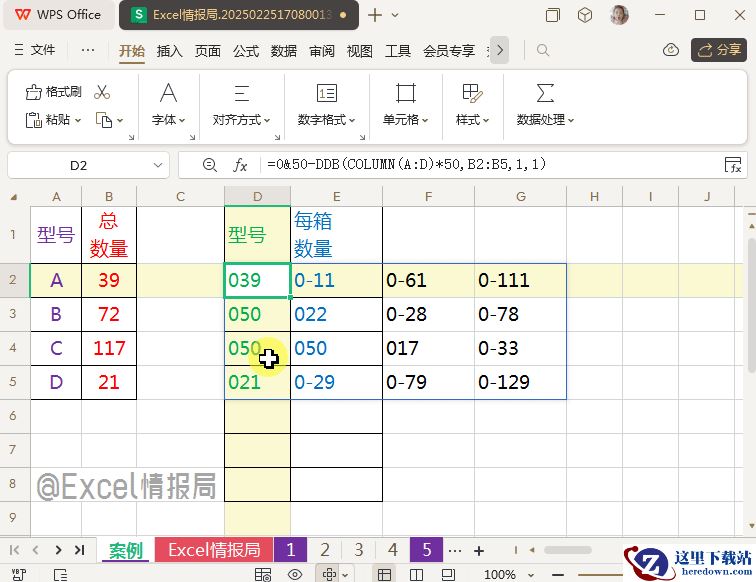Select the Excel情报局 sheet tab
The height and width of the screenshot is (582, 756).
[x=214, y=550]
